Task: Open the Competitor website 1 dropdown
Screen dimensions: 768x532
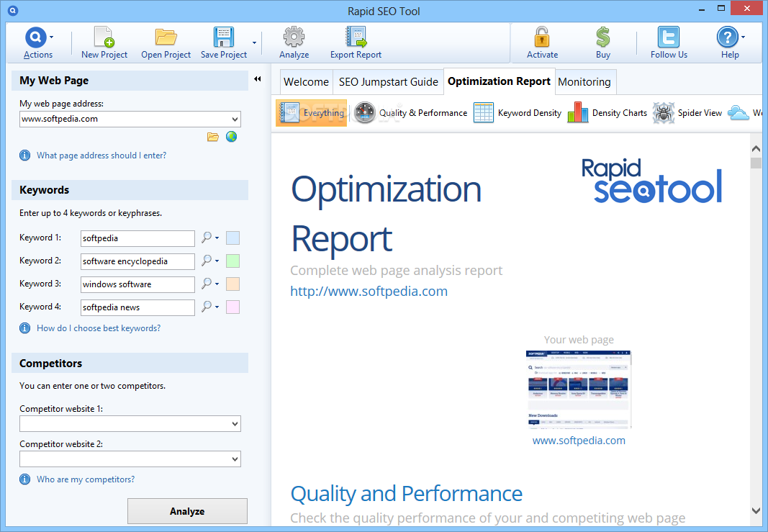Action: (235, 424)
